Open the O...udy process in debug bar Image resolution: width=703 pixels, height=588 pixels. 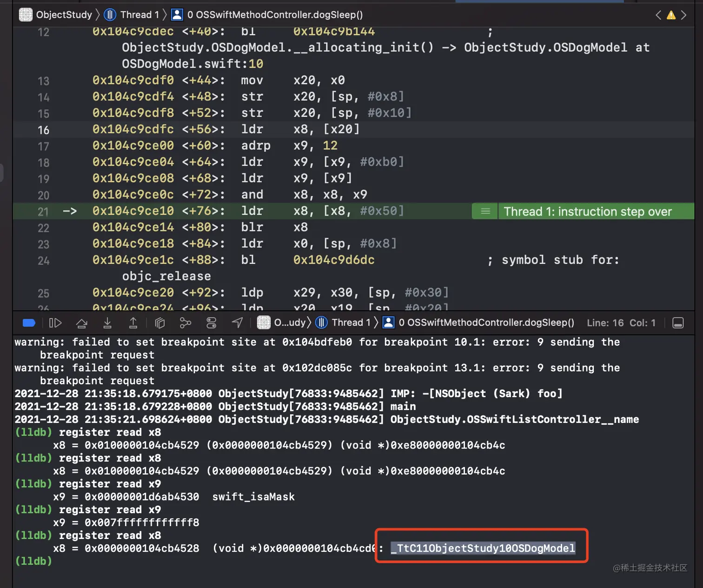click(282, 323)
